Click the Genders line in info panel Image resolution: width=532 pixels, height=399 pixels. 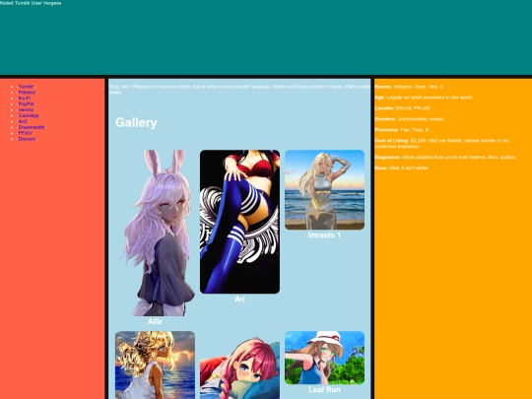[410, 119]
